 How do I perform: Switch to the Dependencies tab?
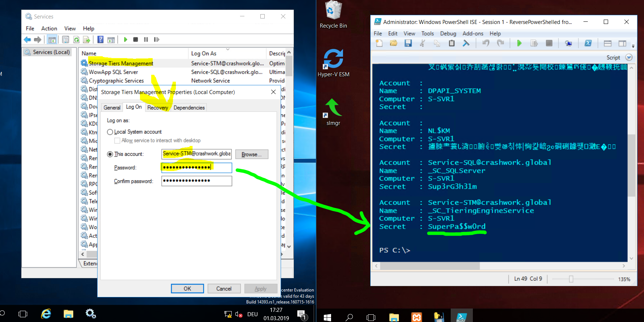tap(189, 107)
